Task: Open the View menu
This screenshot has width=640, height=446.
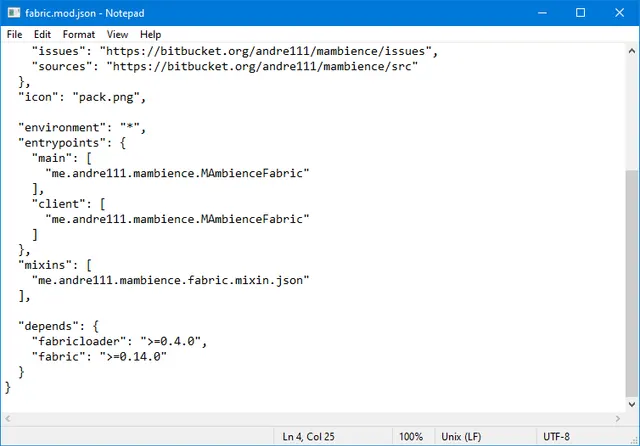Action: pyautogui.click(x=117, y=35)
